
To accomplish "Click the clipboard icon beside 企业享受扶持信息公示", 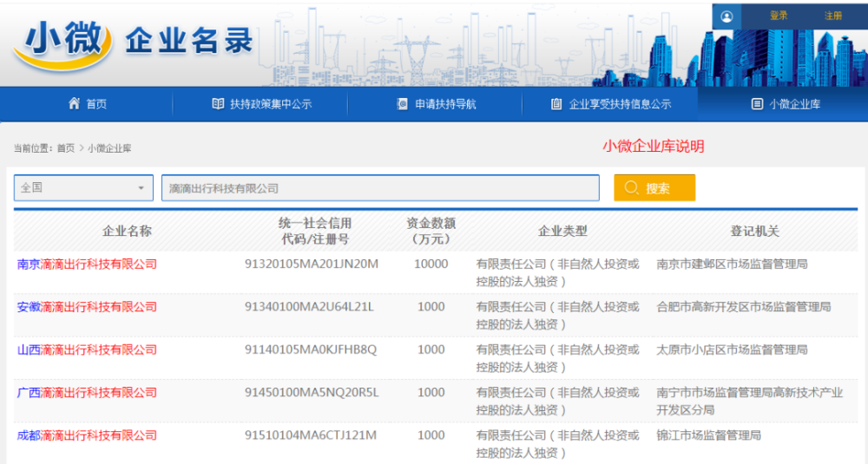I will [x=556, y=104].
